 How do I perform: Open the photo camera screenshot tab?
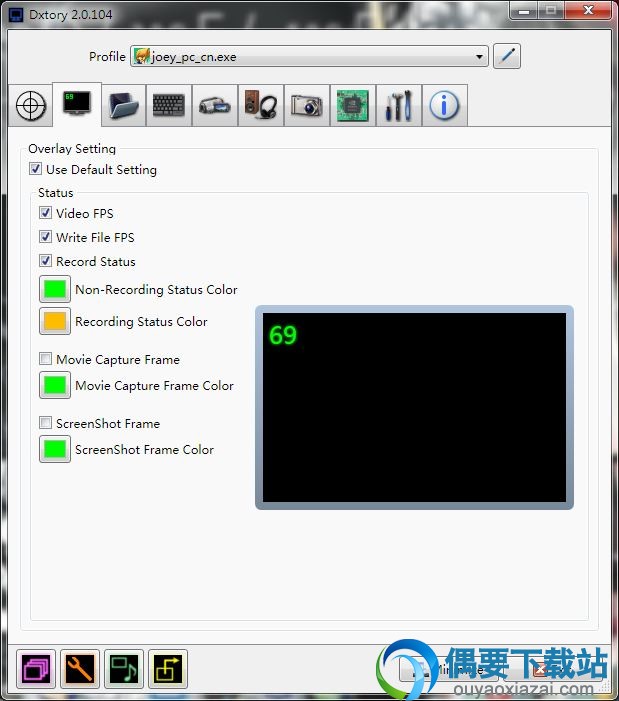(x=307, y=106)
